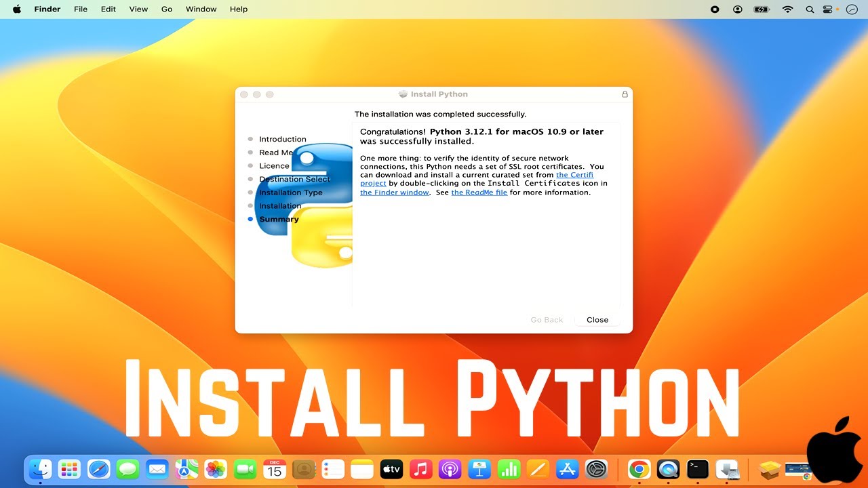
Task: Open the Notes app in the Dock
Action: pyautogui.click(x=362, y=469)
